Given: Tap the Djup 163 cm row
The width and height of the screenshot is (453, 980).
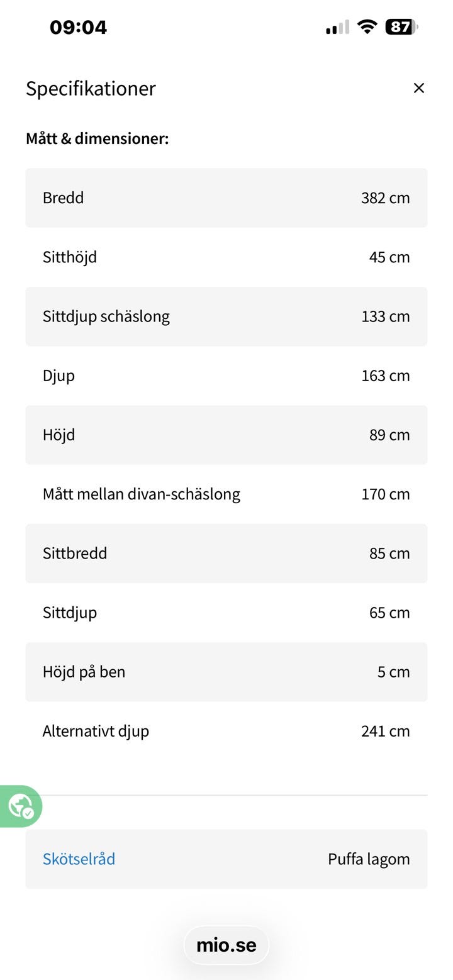Looking at the screenshot, I should (x=226, y=376).
